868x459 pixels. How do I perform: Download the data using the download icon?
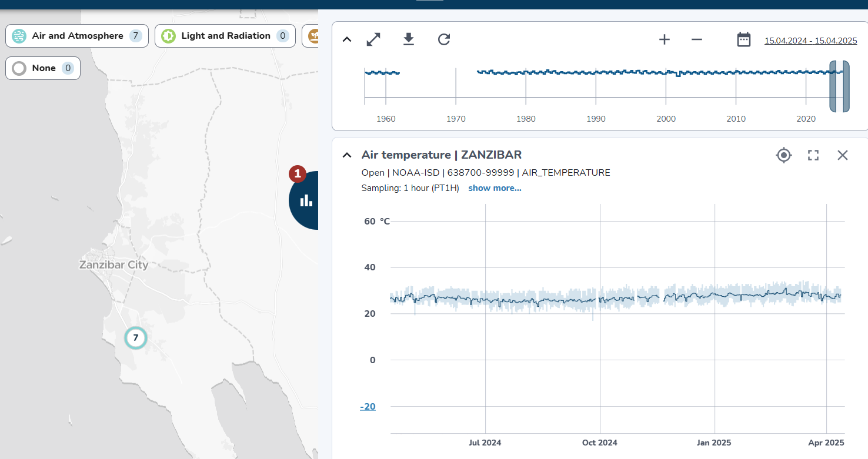[409, 39]
